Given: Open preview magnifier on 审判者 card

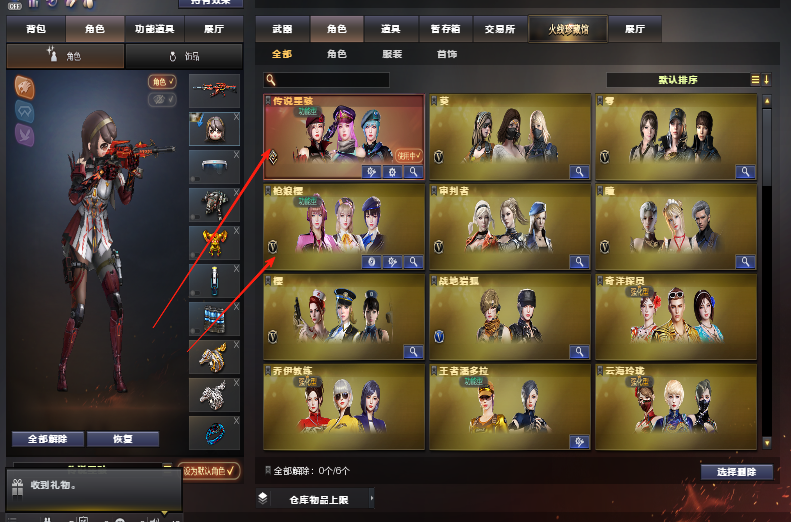Looking at the screenshot, I should tap(579, 262).
